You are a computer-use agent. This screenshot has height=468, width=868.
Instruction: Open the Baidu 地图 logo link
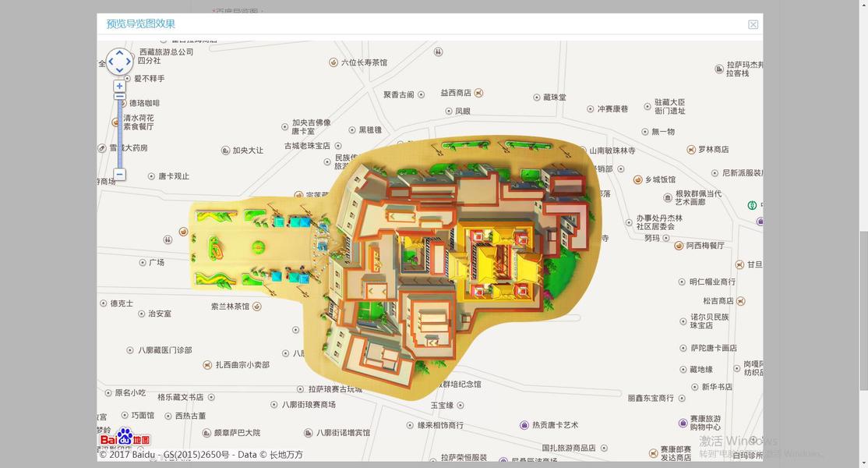125,438
